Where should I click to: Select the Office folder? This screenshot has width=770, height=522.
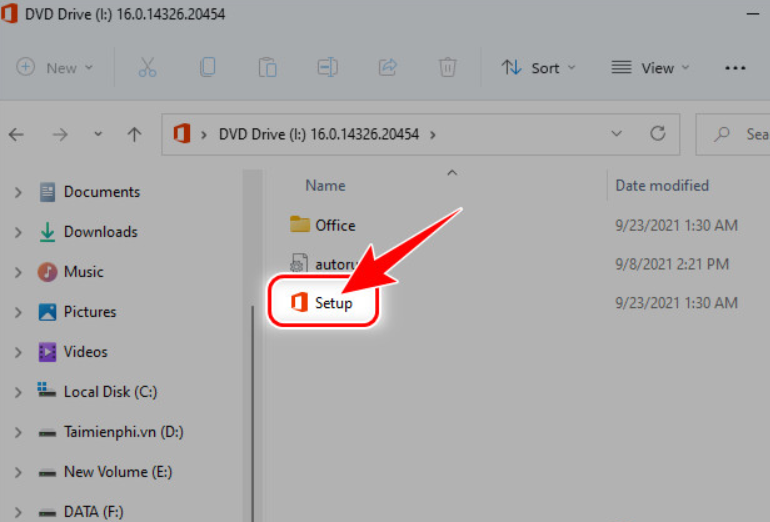(335, 225)
